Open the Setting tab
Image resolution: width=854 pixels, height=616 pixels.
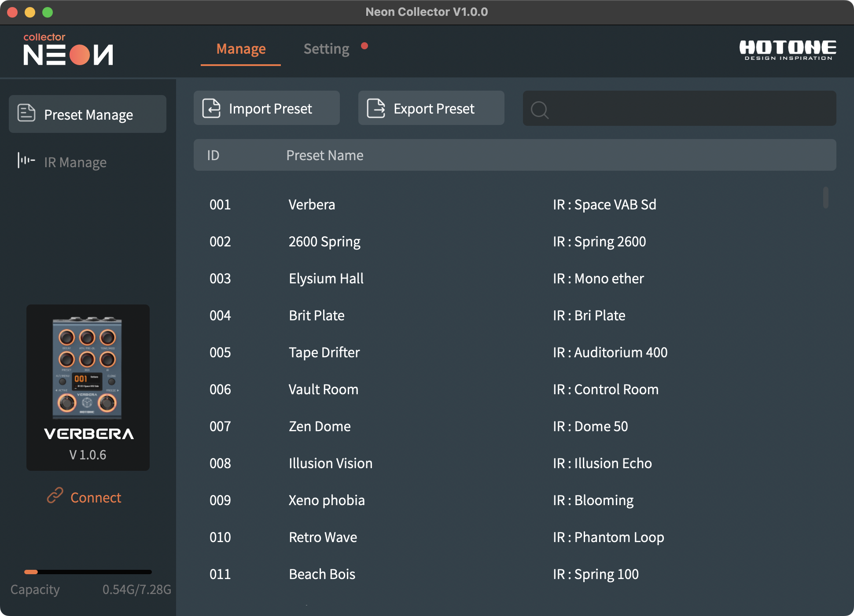click(x=327, y=49)
